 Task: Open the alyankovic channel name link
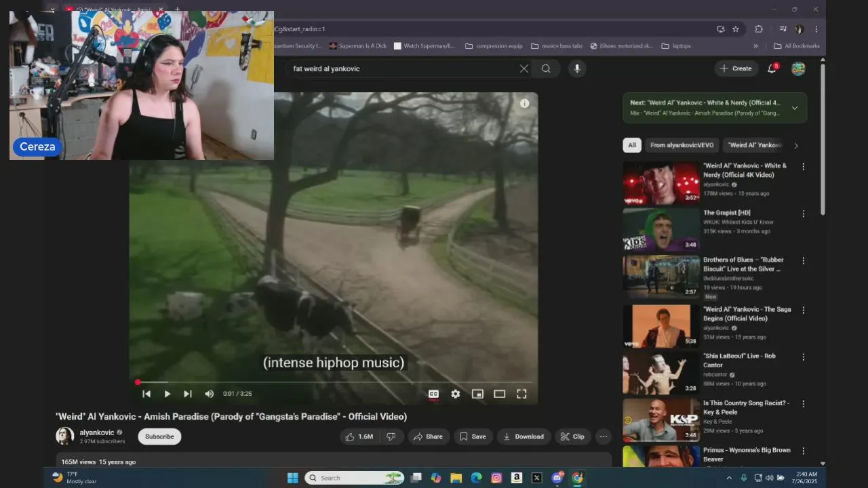coord(97,432)
